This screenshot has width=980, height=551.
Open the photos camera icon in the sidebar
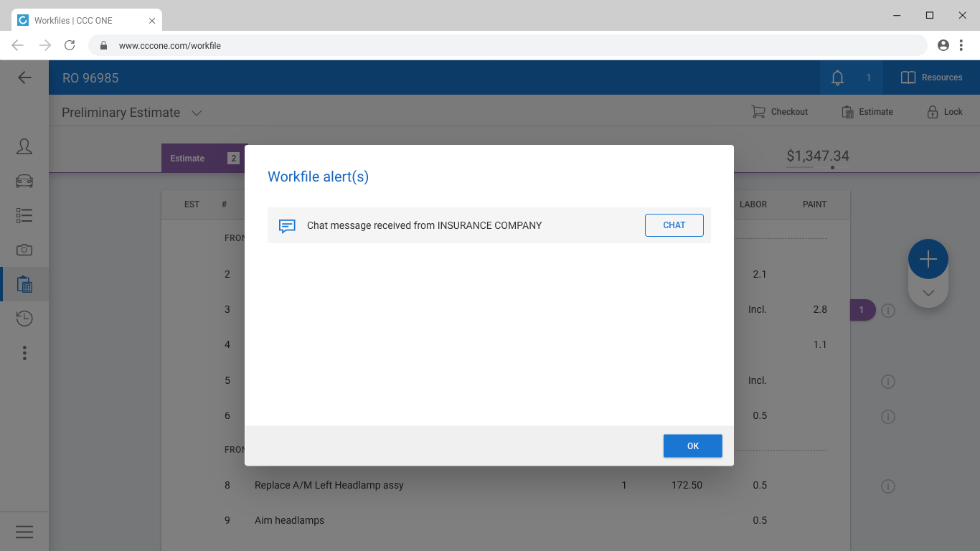(x=24, y=250)
